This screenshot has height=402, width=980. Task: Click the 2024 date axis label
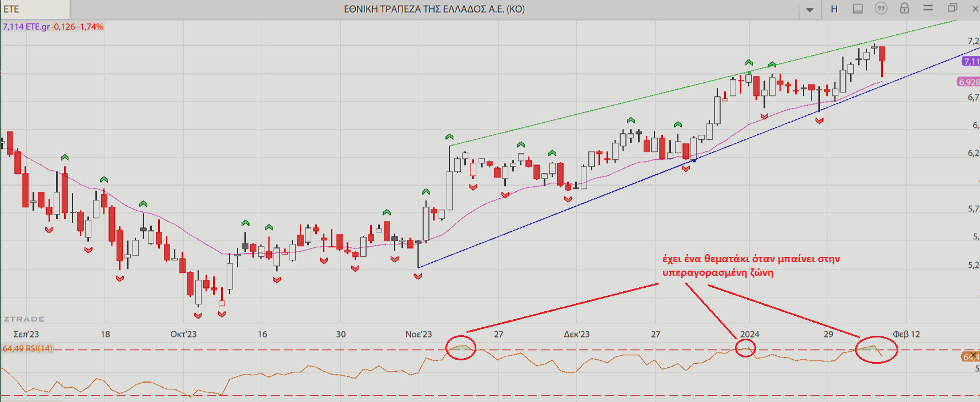[x=750, y=334]
